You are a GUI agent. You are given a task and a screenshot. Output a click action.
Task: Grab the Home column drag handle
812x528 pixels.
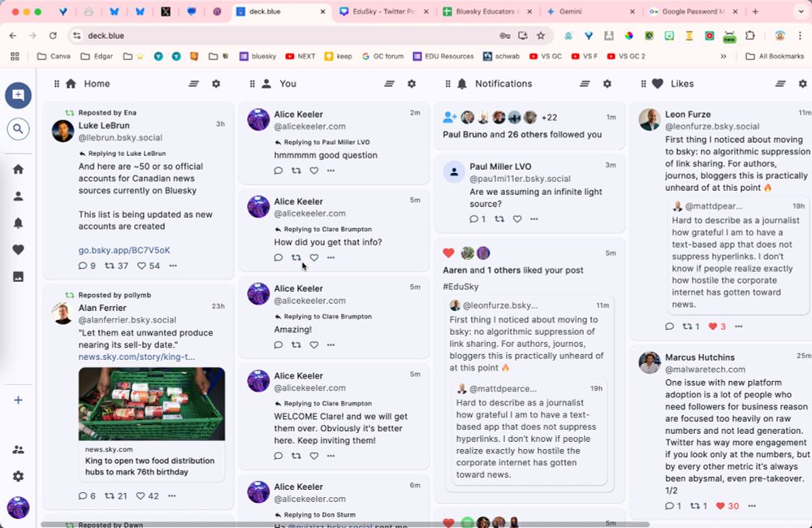[57, 84]
